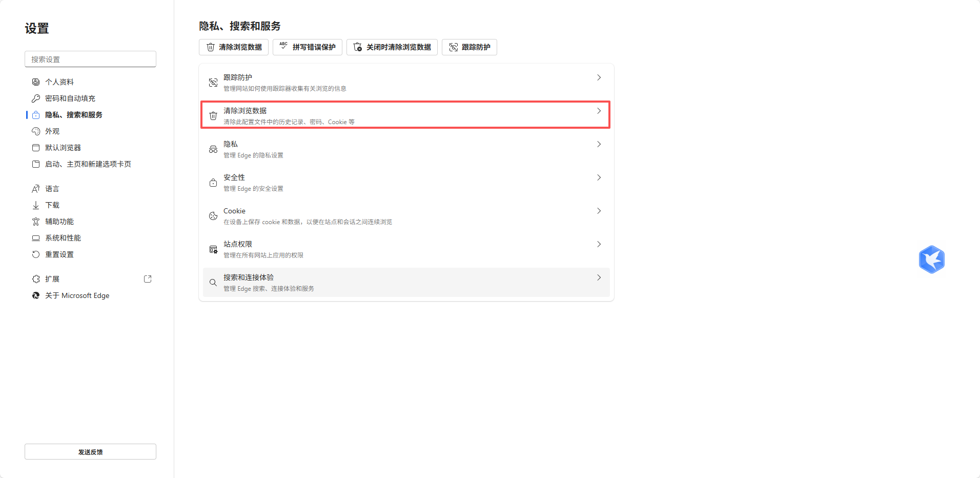Select 启动、主页和新建选项卡页 in sidebar
Screen dimensions: 980x478
pos(87,164)
